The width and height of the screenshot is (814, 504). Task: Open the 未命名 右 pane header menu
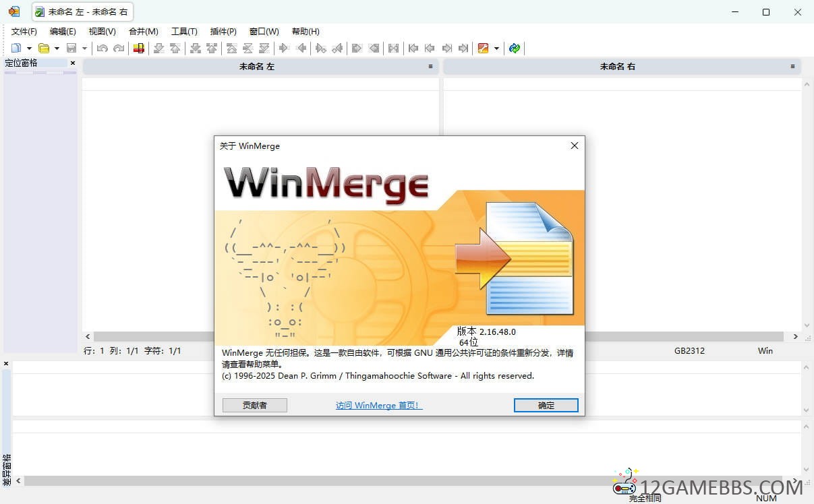click(792, 67)
